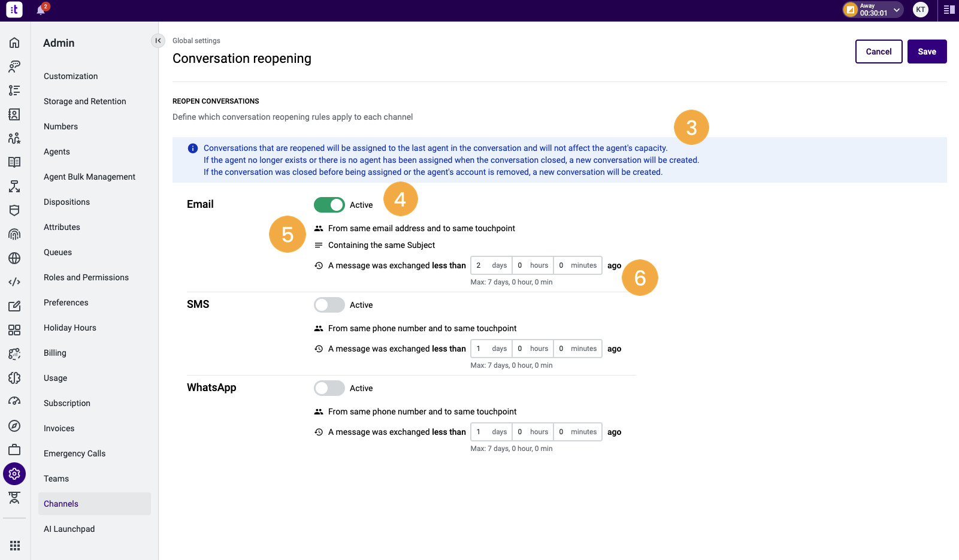Disable the Email Active toggle
Viewport: 959px width, 560px height.
click(x=329, y=205)
